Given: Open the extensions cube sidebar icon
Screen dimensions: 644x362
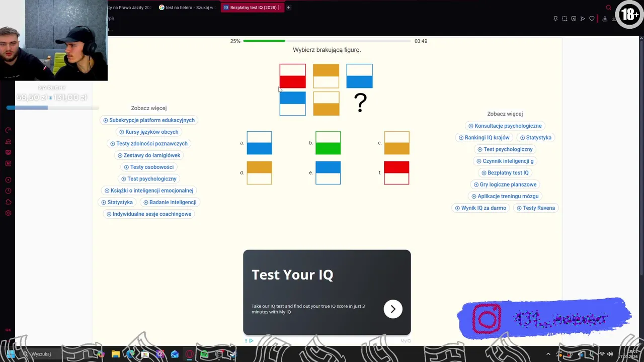Looking at the screenshot, I should [x=8, y=202].
